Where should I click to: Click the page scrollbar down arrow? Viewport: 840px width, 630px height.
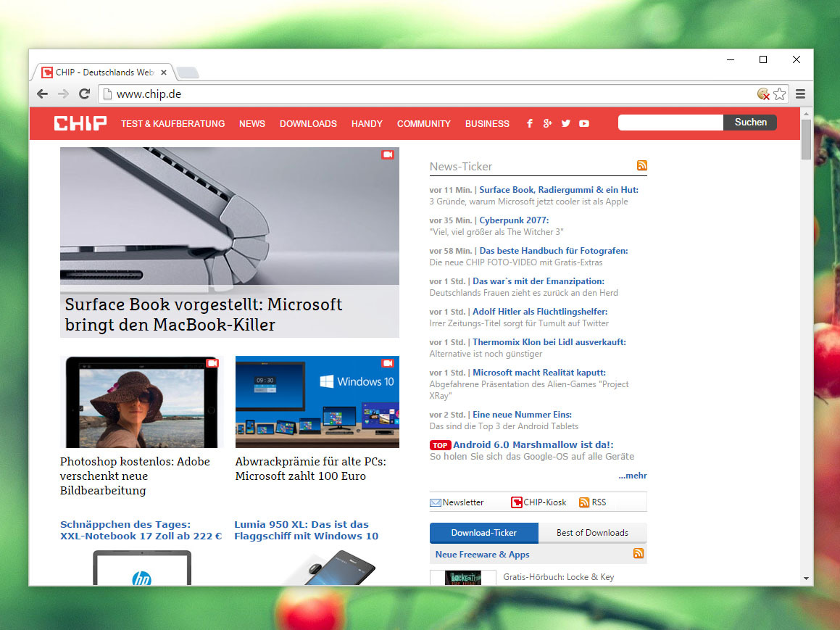tap(806, 579)
